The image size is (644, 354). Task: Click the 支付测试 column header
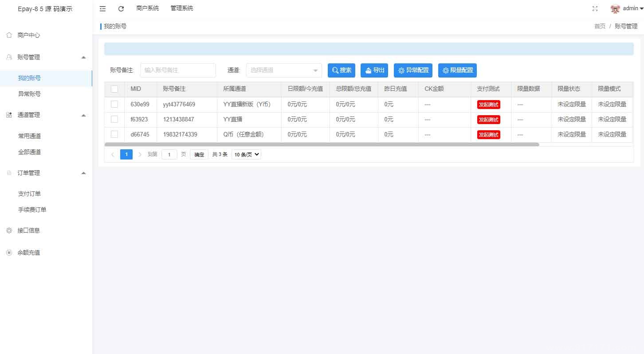pos(488,89)
